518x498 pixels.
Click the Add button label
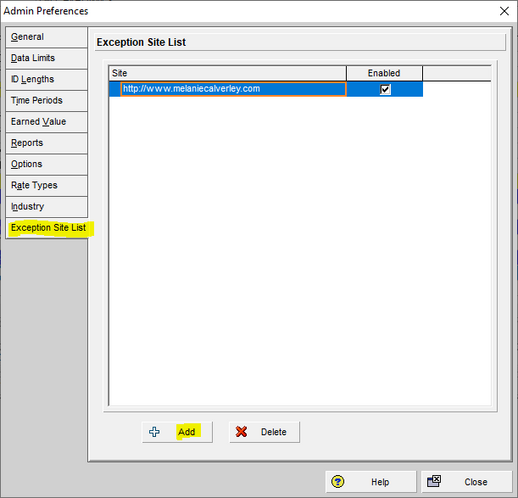point(186,432)
